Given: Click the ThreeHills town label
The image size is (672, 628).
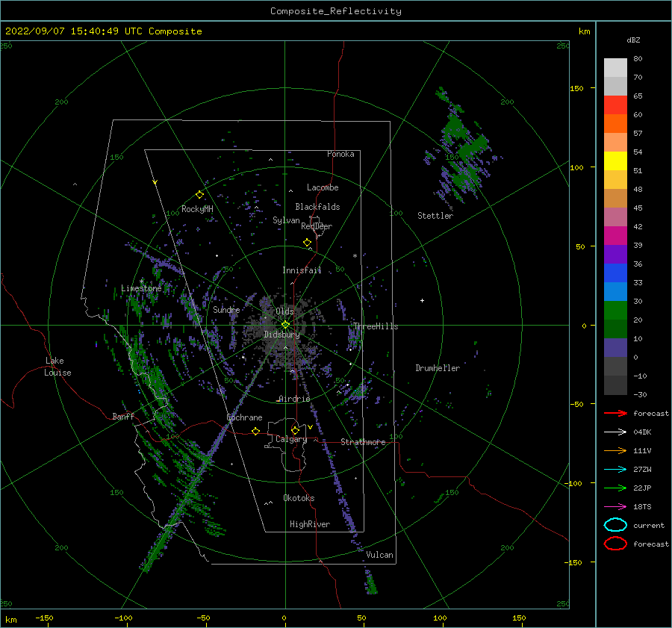Looking at the screenshot, I should click(x=376, y=326).
